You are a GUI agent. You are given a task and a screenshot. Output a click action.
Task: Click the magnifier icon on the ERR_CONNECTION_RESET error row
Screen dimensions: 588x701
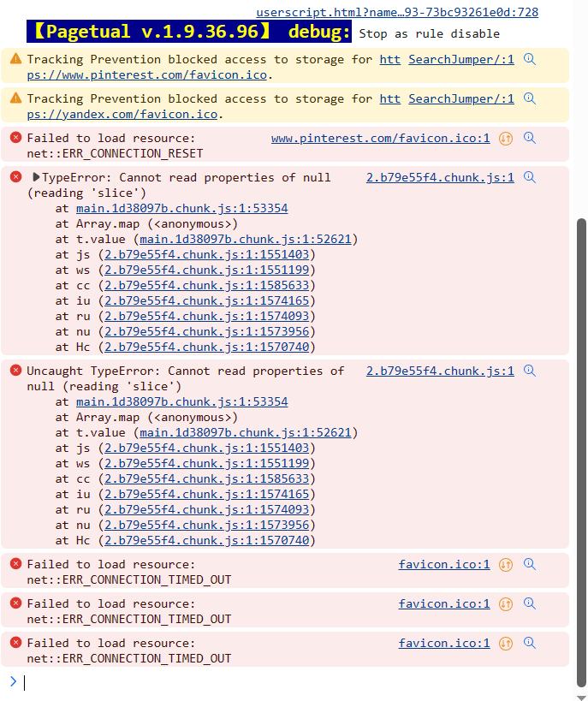pos(530,138)
